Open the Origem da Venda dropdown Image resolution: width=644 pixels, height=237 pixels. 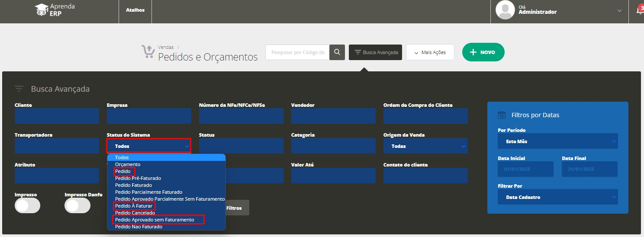[425, 146]
